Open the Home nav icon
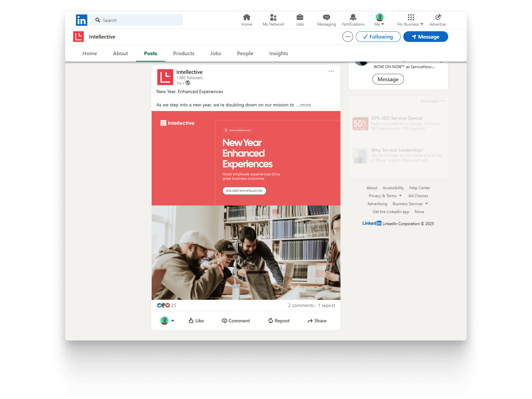532x399 pixels. pyautogui.click(x=247, y=17)
